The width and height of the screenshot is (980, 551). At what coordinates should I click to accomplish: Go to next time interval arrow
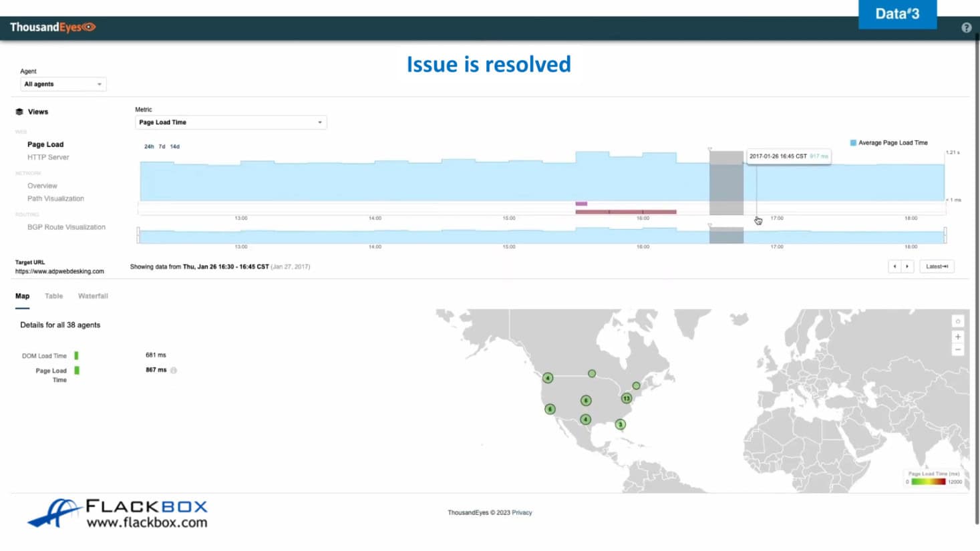(x=907, y=266)
